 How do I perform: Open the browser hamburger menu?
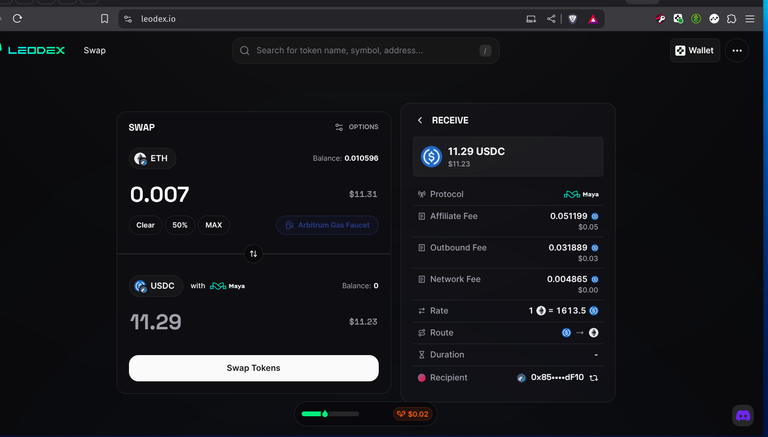(x=750, y=19)
